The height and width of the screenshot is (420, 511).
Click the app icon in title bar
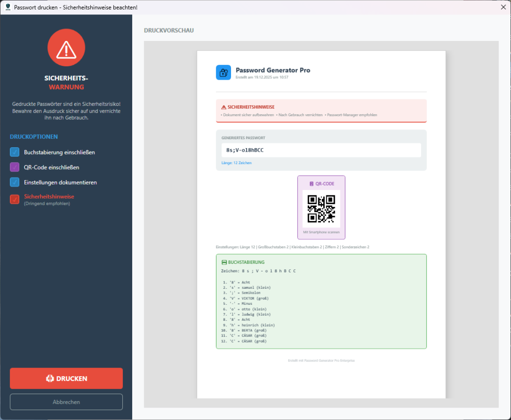click(7, 7)
